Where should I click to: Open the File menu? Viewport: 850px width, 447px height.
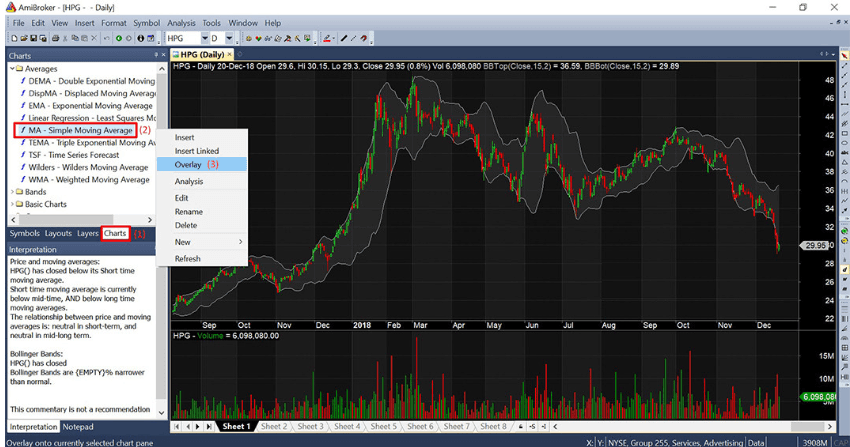[18, 23]
